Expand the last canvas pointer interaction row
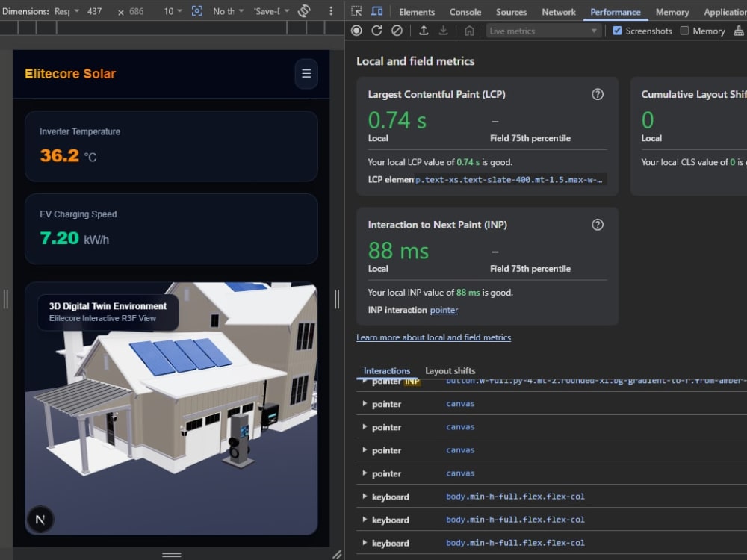 pyautogui.click(x=365, y=473)
